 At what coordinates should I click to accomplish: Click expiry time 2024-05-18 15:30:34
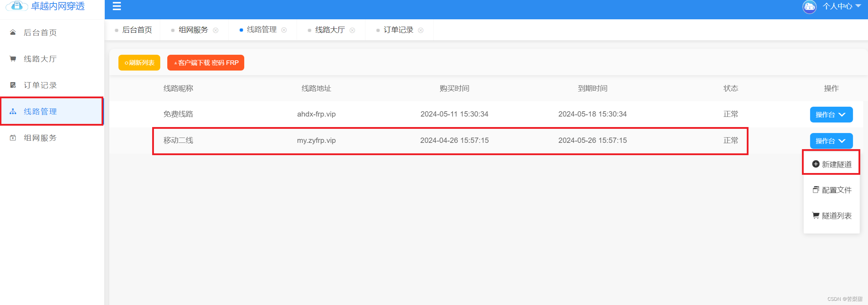click(x=592, y=114)
